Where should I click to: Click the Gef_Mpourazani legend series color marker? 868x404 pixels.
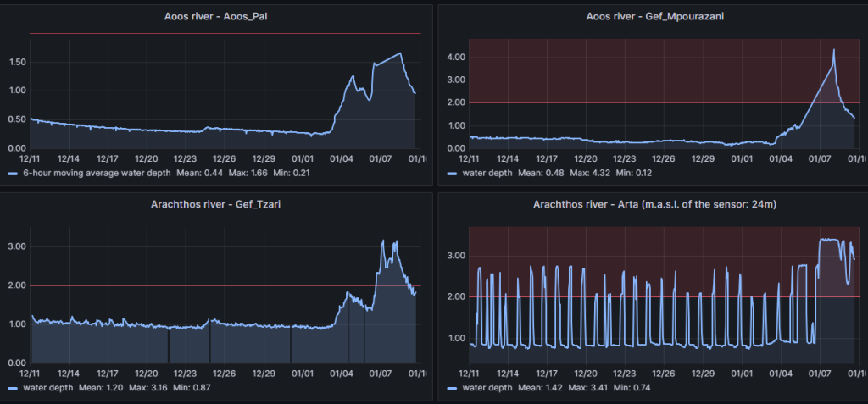(451, 173)
